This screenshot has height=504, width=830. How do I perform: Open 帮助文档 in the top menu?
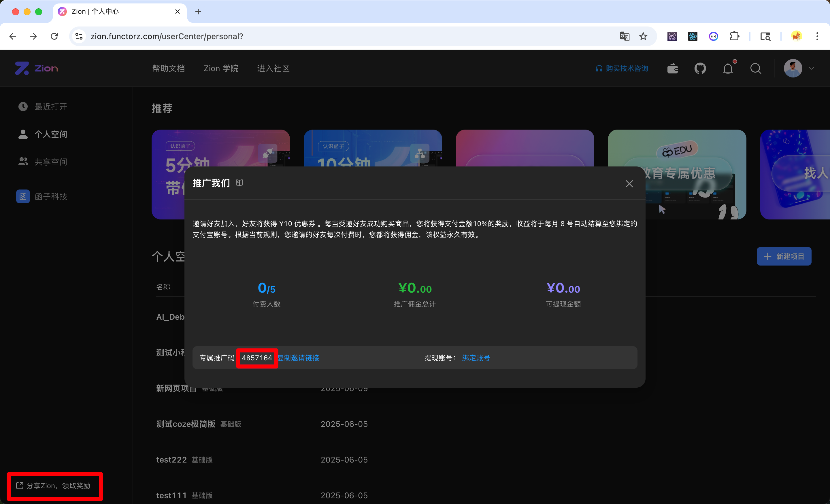(169, 68)
